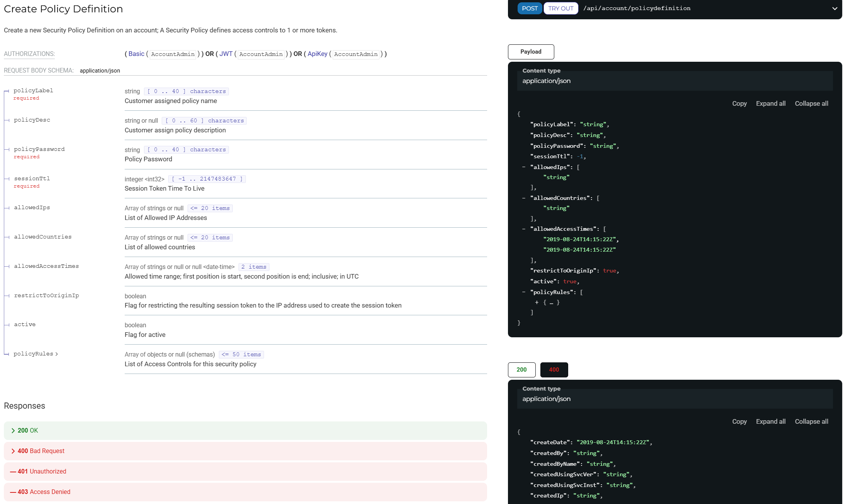
Task: Collapse the policyRules array in payload
Action: [x=524, y=292]
